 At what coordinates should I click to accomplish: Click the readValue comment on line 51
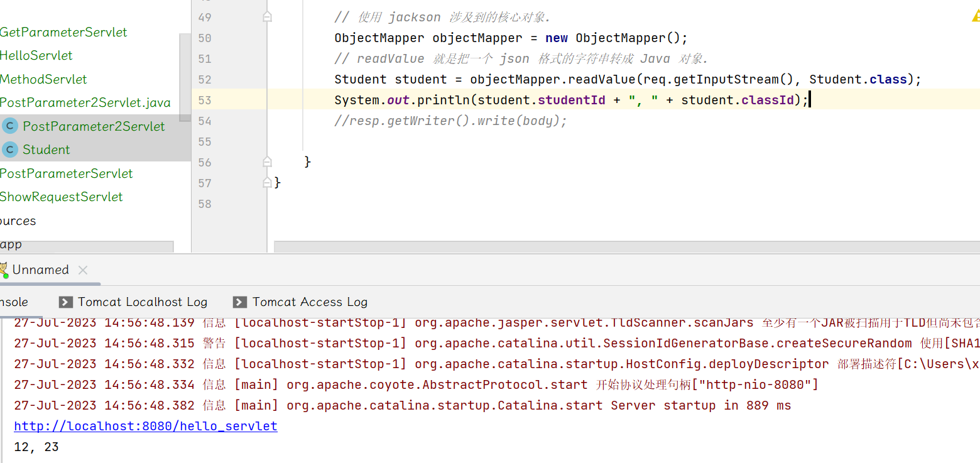[x=521, y=58]
